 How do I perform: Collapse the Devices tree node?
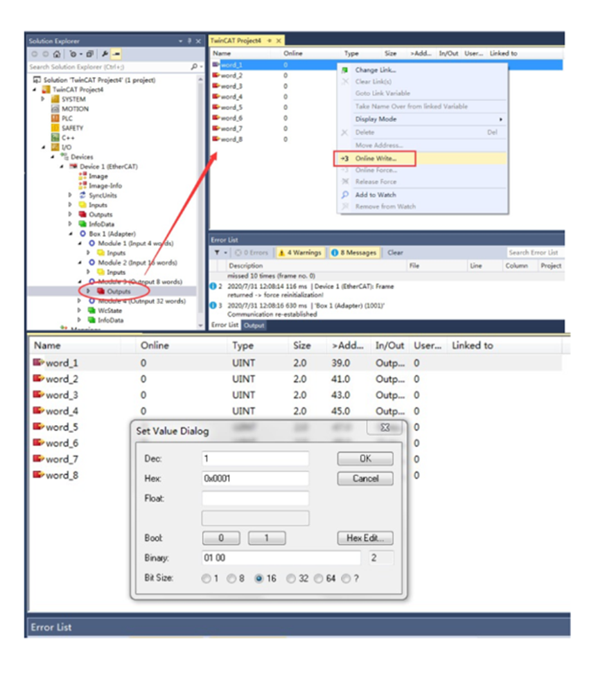click(x=52, y=157)
